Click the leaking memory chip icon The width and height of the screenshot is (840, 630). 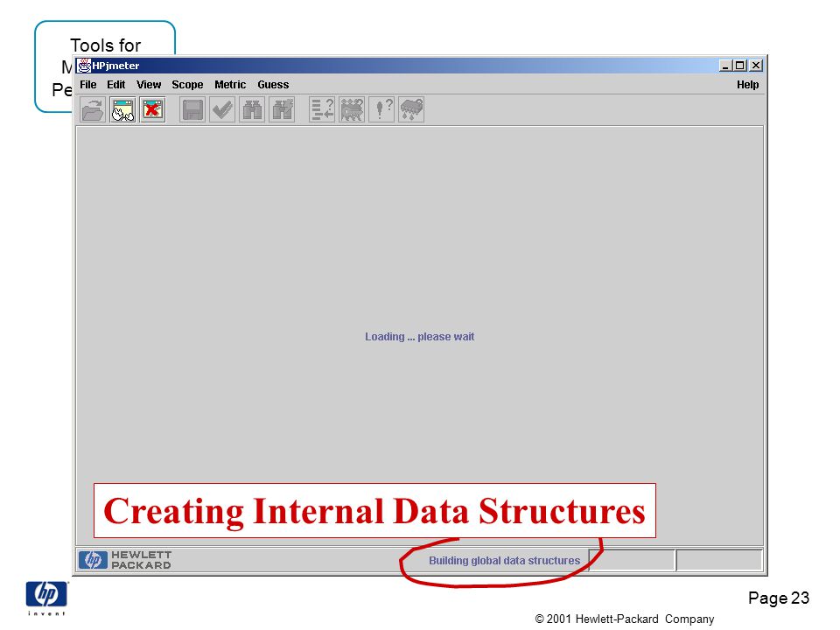tap(411, 110)
